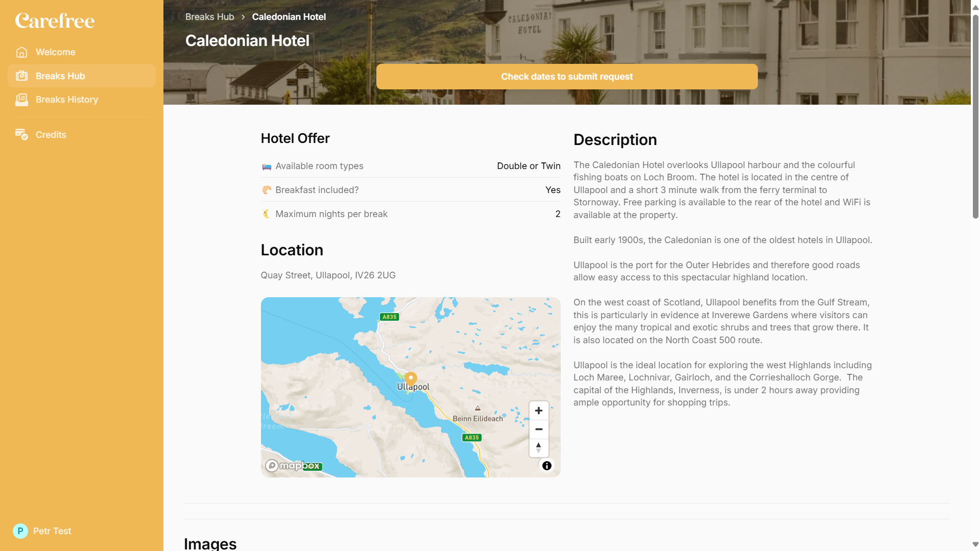980x551 pixels.
Task: Click the Breaks History sidebar icon
Action: tap(21, 100)
